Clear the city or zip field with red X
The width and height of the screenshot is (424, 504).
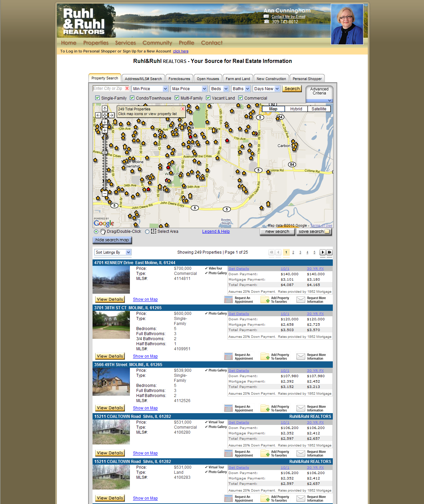click(127, 88)
